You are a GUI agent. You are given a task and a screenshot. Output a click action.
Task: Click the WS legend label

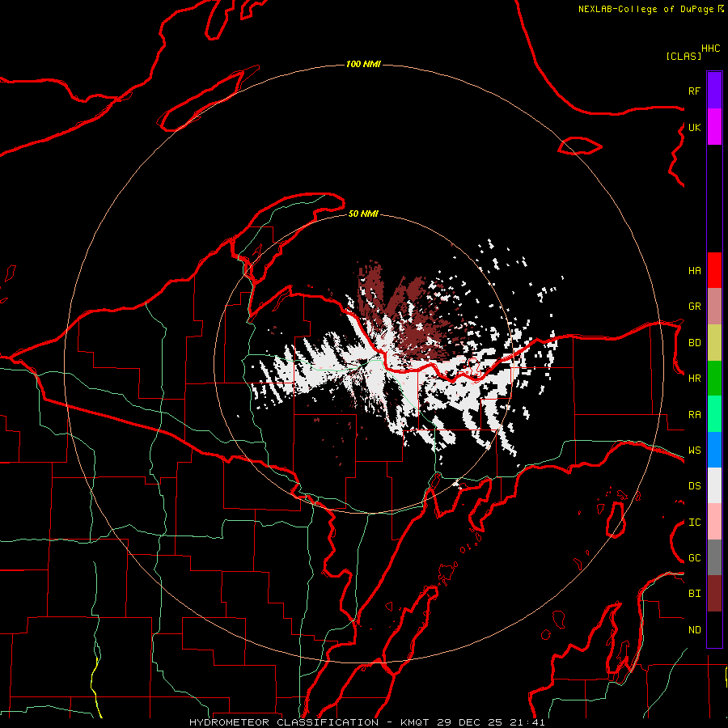pos(694,451)
